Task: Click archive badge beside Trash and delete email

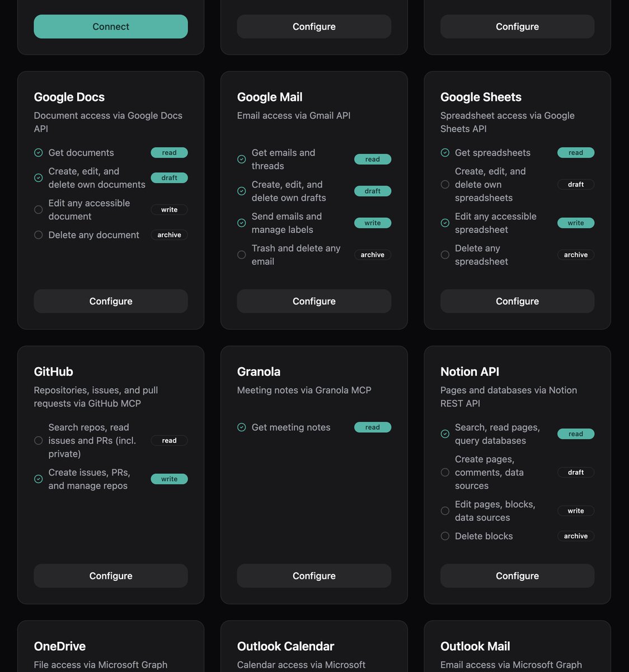Action: [373, 255]
